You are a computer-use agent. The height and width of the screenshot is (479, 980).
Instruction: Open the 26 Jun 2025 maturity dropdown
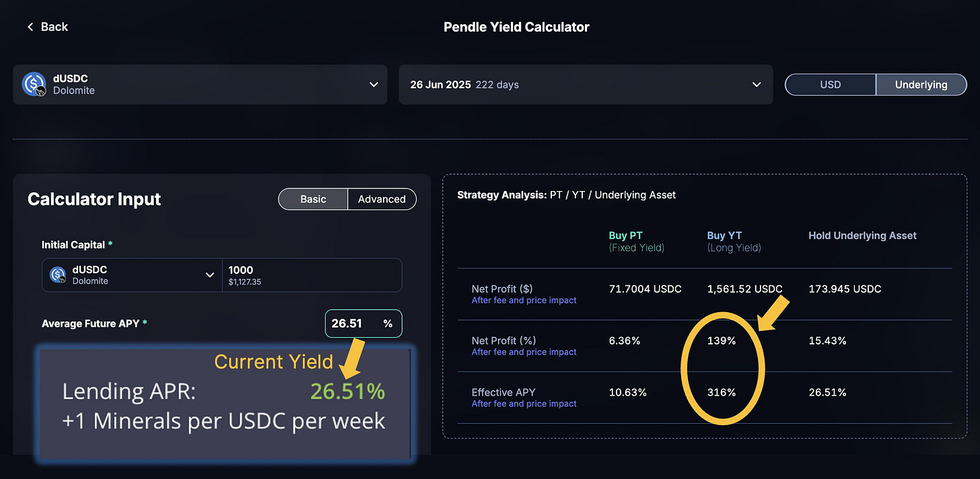click(586, 85)
